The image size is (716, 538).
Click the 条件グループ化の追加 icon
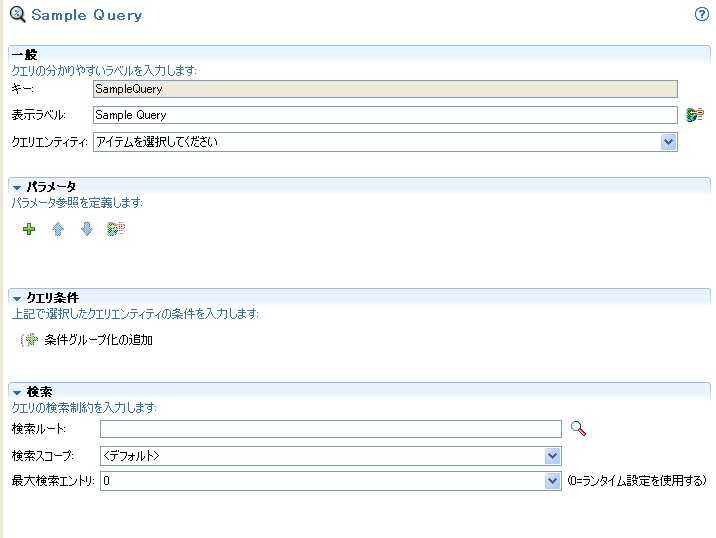[x=30, y=340]
